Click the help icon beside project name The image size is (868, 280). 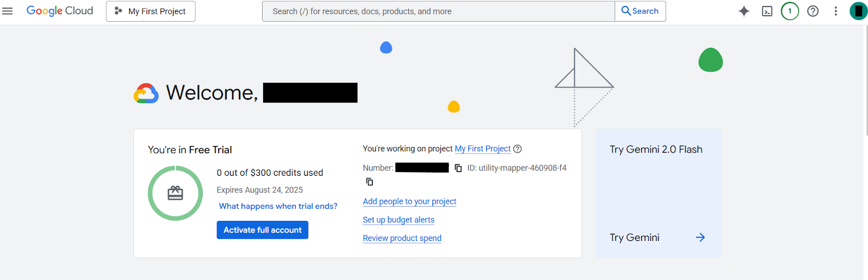pos(518,149)
